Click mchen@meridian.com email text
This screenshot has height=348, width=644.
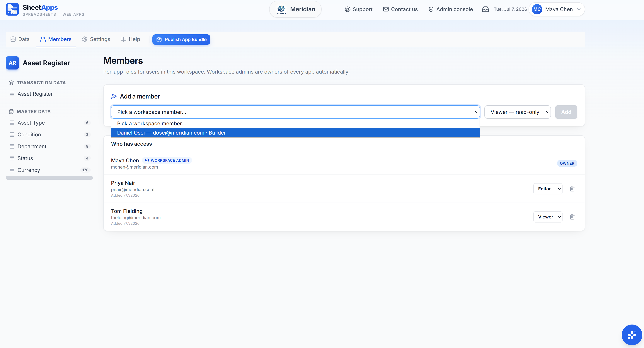(x=134, y=167)
